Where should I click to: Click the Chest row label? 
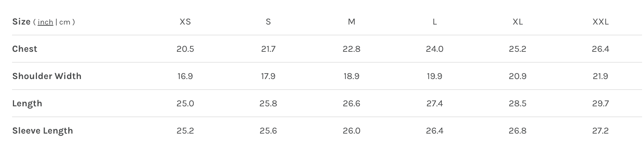tap(25, 49)
